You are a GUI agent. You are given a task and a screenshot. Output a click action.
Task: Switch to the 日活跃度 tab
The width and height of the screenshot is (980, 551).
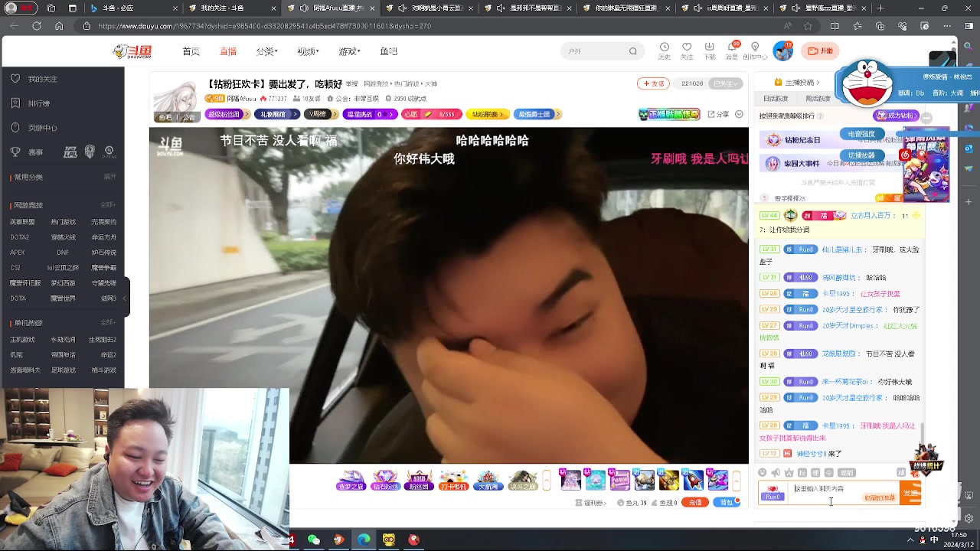click(776, 99)
